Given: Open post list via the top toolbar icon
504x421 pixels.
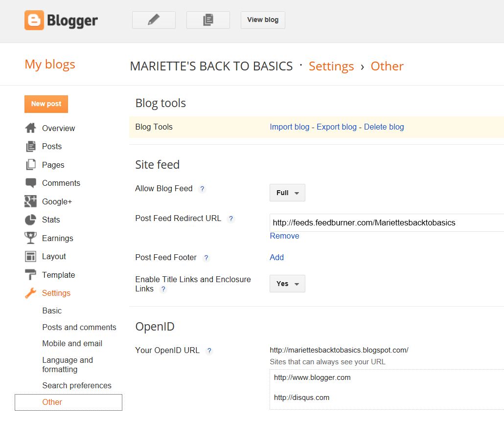Looking at the screenshot, I should click(x=208, y=20).
